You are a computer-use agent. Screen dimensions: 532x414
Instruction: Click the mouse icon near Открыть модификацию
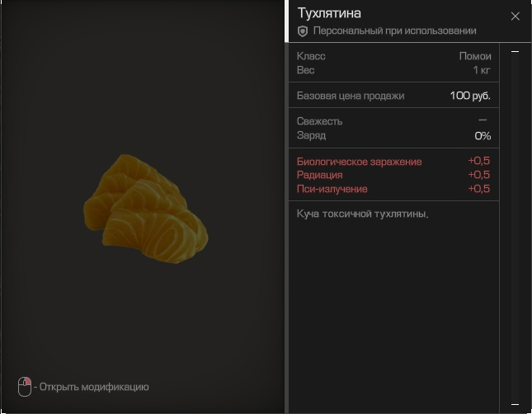(25, 386)
